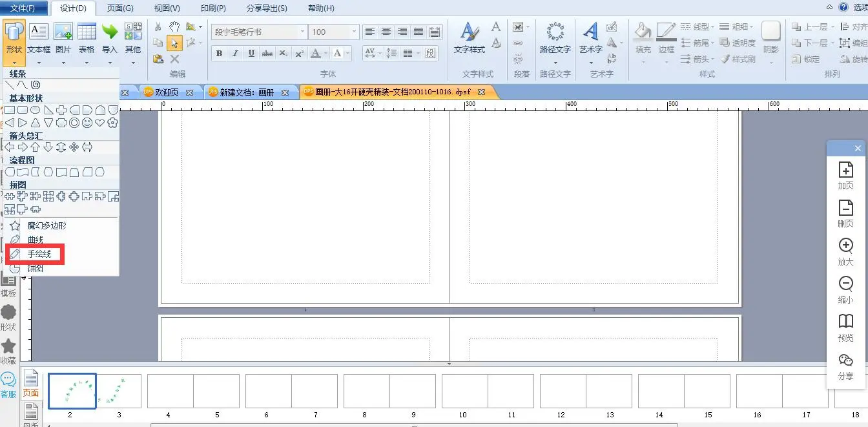Open the font name dropdown 段宁毛笔行书

302,32
